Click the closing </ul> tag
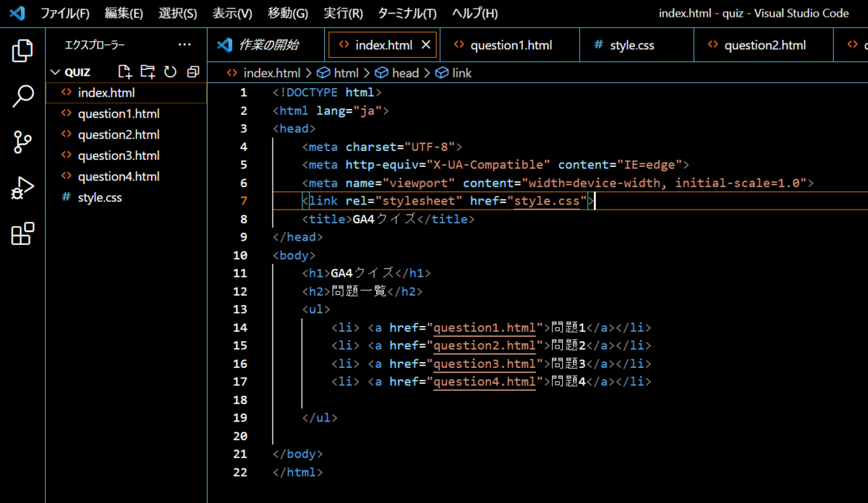The height and width of the screenshot is (503, 868). click(320, 418)
